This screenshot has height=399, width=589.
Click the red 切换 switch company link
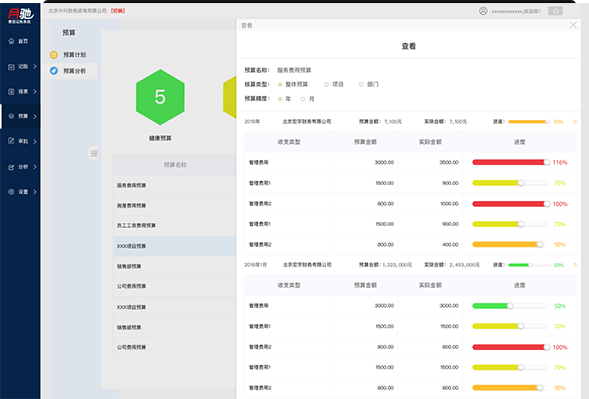point(118,11)
